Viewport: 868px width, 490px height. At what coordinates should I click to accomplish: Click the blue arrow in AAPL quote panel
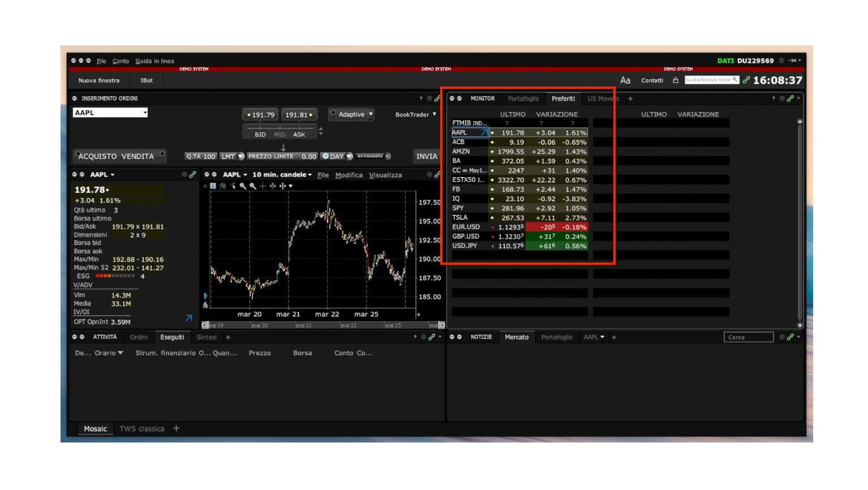click(189, 318)
